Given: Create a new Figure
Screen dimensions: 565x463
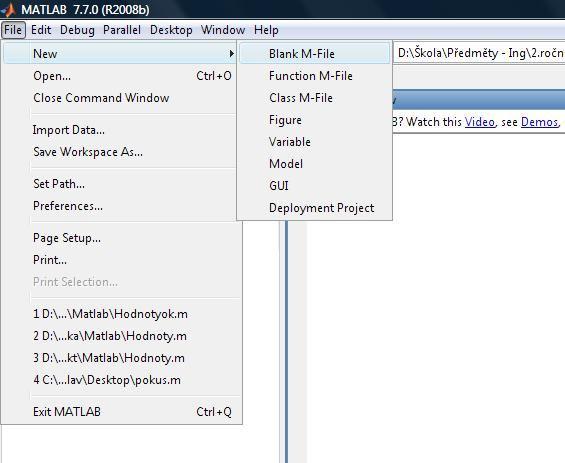Looking at the screenshot, I should (315, 120).
